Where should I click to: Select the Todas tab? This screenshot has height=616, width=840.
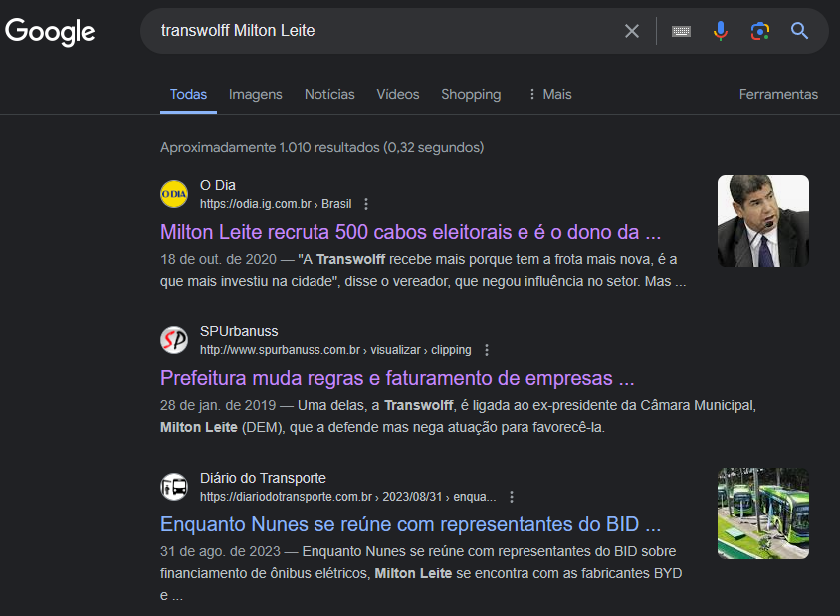pyautogui.click(x=188, y=95)
